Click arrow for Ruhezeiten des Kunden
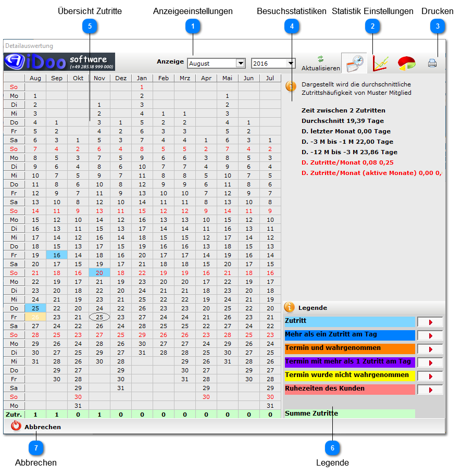462x476 pixels. coord(430,390)
